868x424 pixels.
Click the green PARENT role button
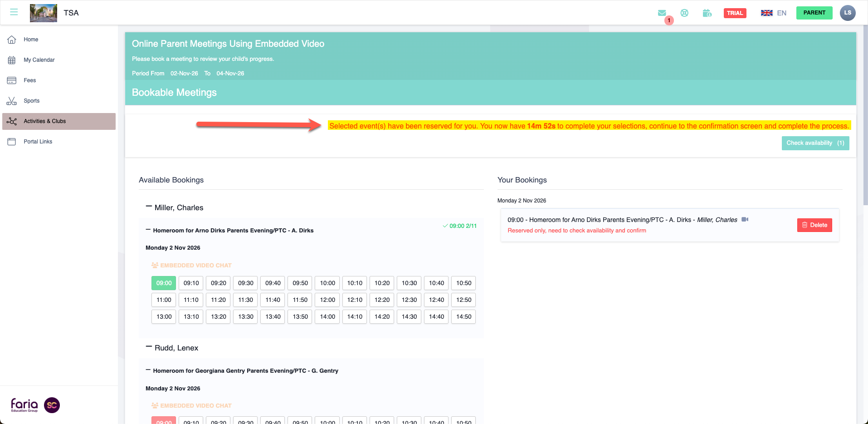pos(814,13)
